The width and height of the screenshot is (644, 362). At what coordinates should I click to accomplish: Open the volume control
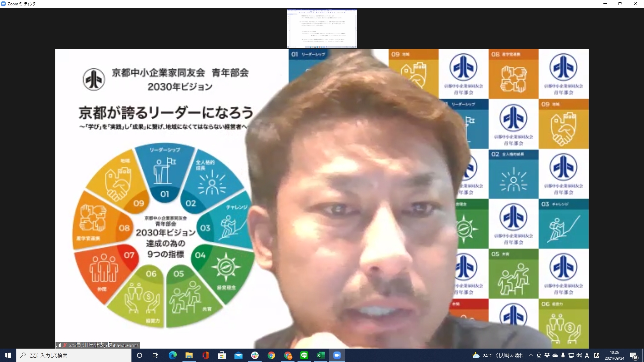coord(579,355)
